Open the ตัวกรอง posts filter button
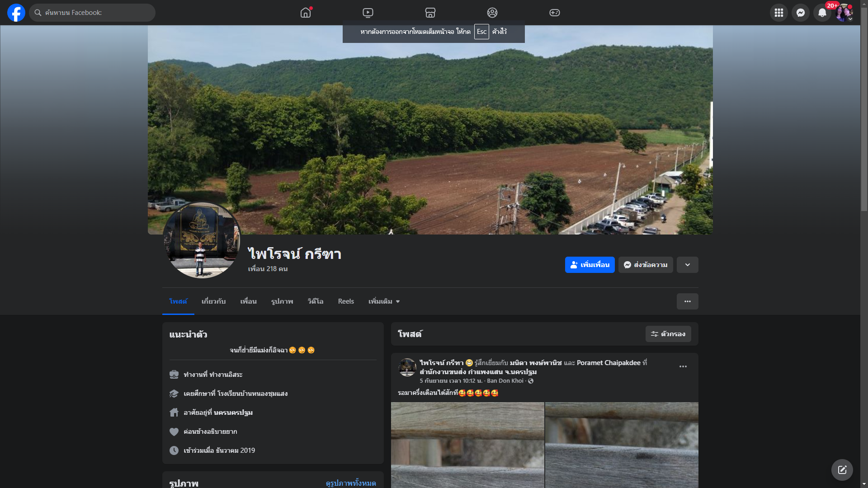The image size is (868, 488). (x=668, y=334)
